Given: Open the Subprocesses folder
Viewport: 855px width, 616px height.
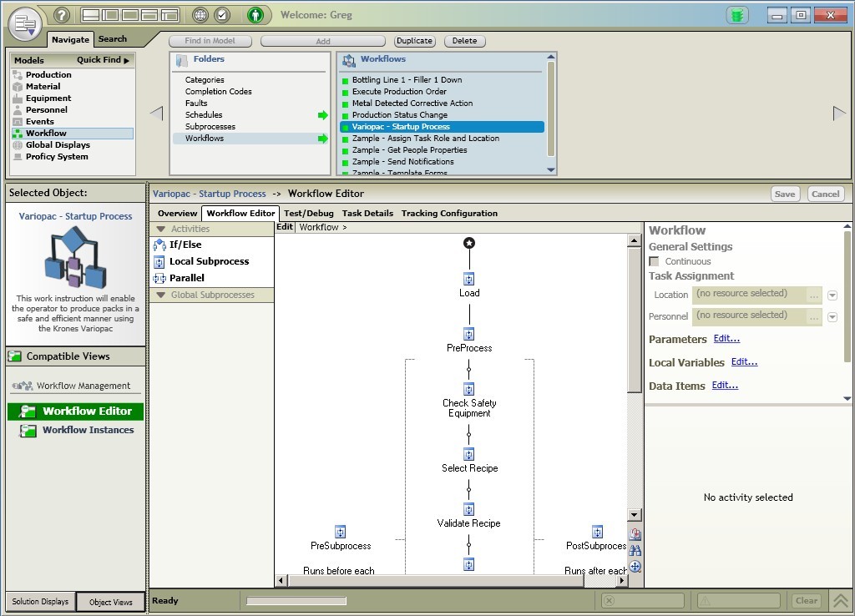Looking at the screenshot, I should tap(210, 127).
